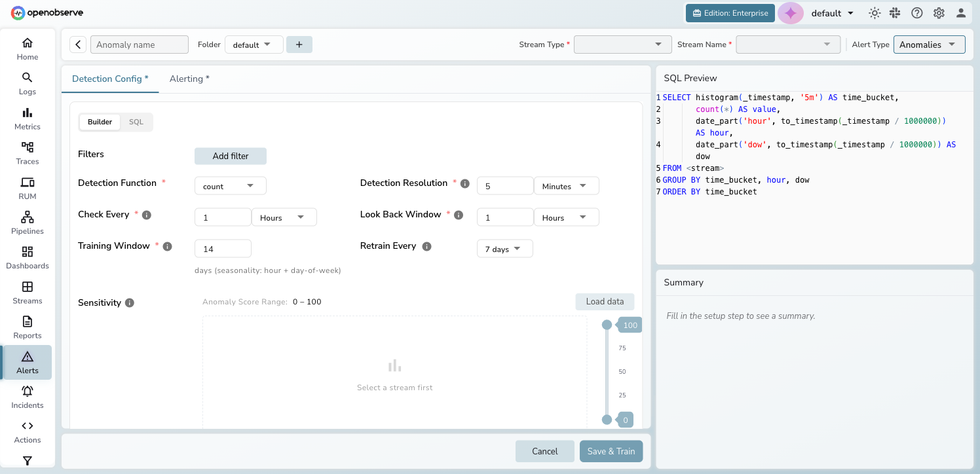
Task: Select the Metrics icon in sidebar
Action: [x=27, y=118]
